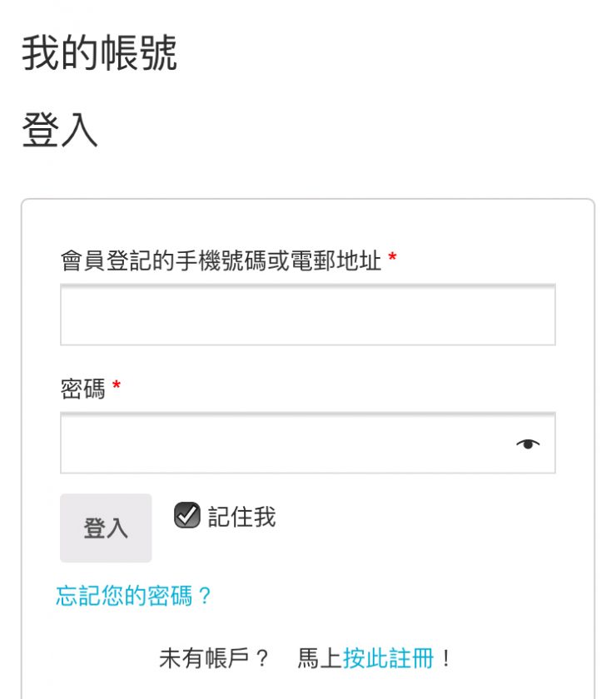Focus the phone number or email input field

(308, 315)
